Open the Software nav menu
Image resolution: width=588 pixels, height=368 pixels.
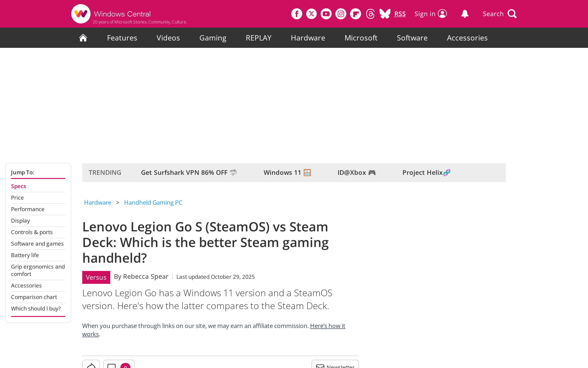(x=412, y=38)
